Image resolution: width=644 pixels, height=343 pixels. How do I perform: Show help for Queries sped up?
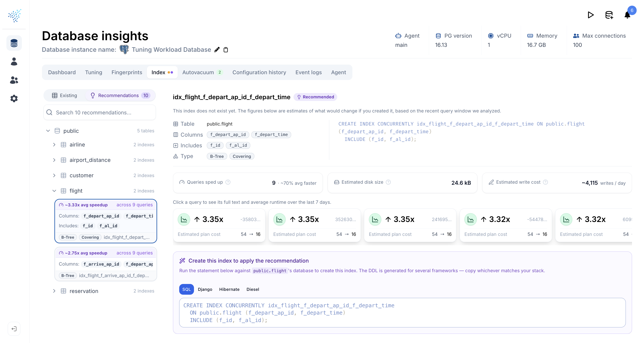pyautogui.click(x=228, y=182)
